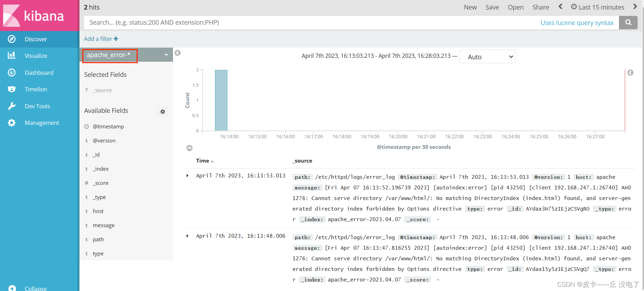Click the search magnifier button

click(628, 23)
